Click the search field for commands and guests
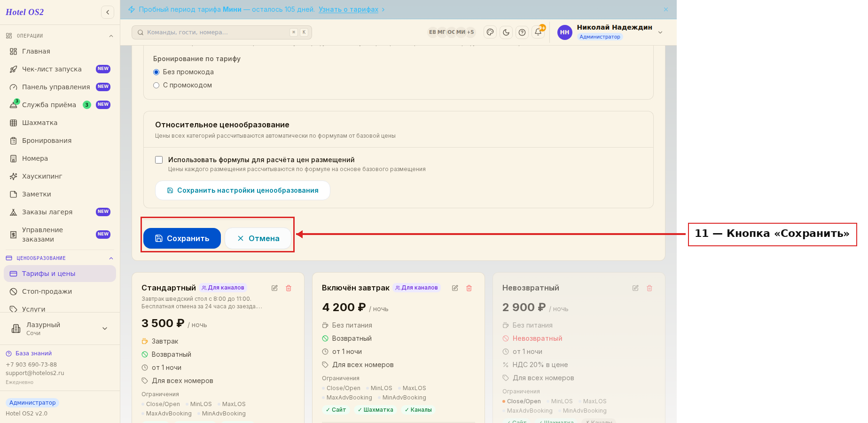The height and width of the screenshot is (423, 868). click(x=222, y=32)
